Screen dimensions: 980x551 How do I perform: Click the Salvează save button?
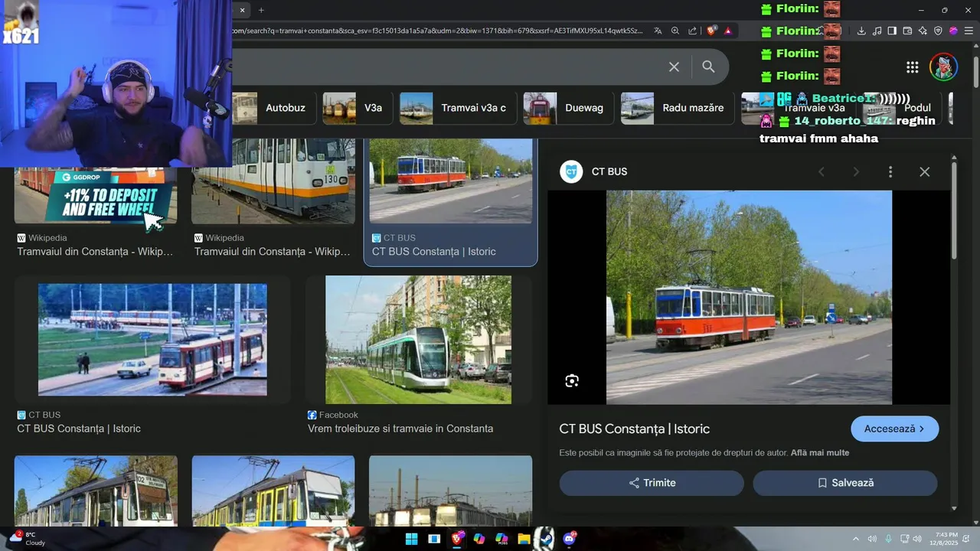(845, 483)
